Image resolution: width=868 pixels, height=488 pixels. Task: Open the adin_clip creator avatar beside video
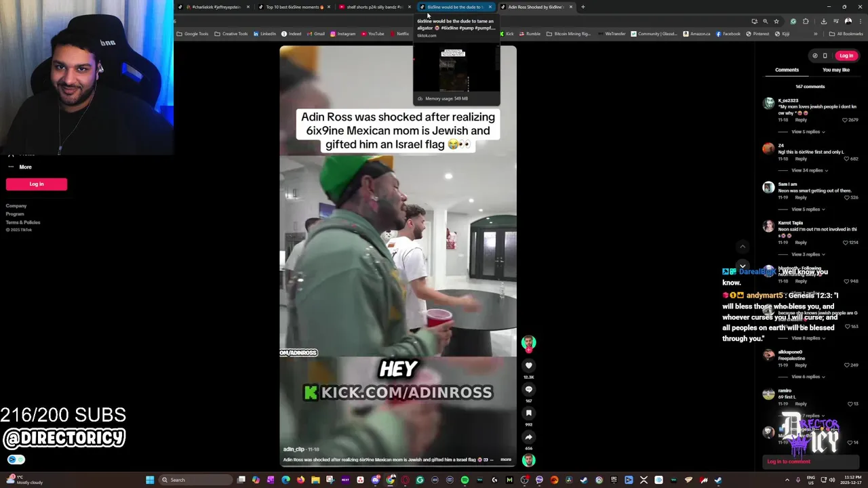pyautogui.click(x=529, y=343)
